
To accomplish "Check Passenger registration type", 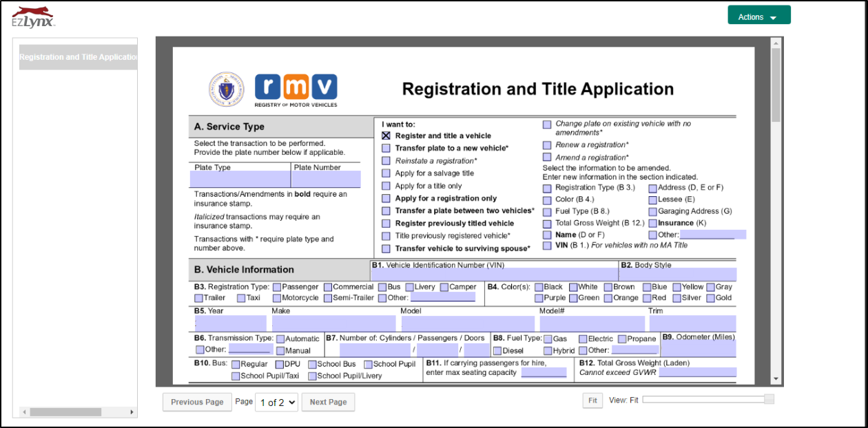I will [277, 287].
